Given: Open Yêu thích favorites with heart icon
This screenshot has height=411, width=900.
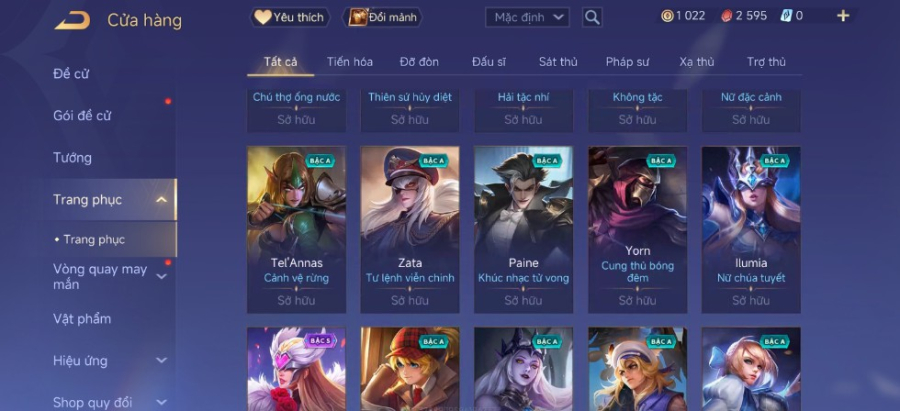Looking at the screenshot, I should (x=290, y=17).
